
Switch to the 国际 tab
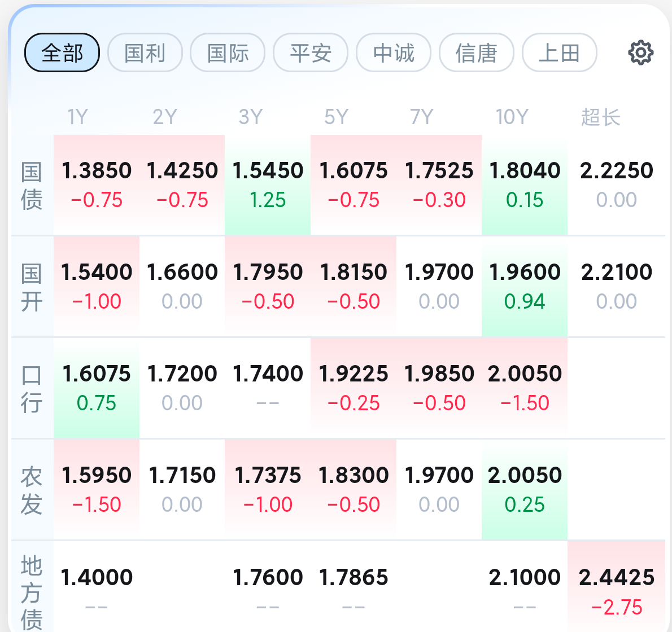pos(228,53)
